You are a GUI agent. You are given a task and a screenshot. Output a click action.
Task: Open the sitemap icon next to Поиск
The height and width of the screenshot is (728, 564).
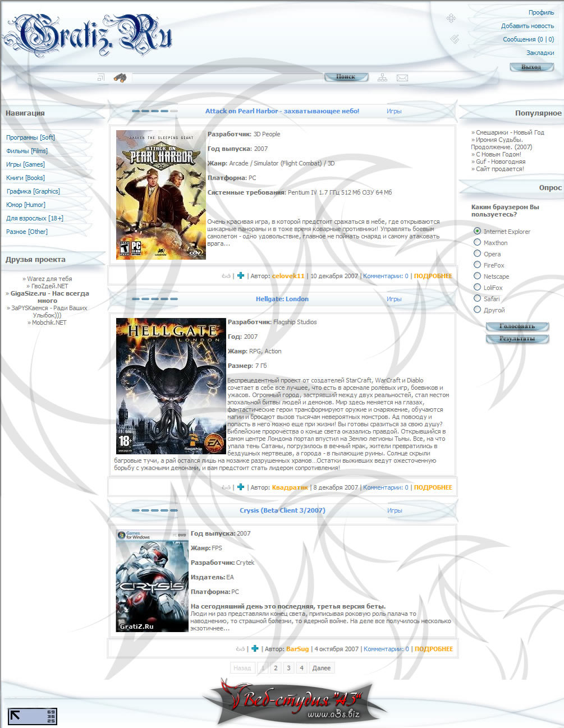[x=382, y=77]
